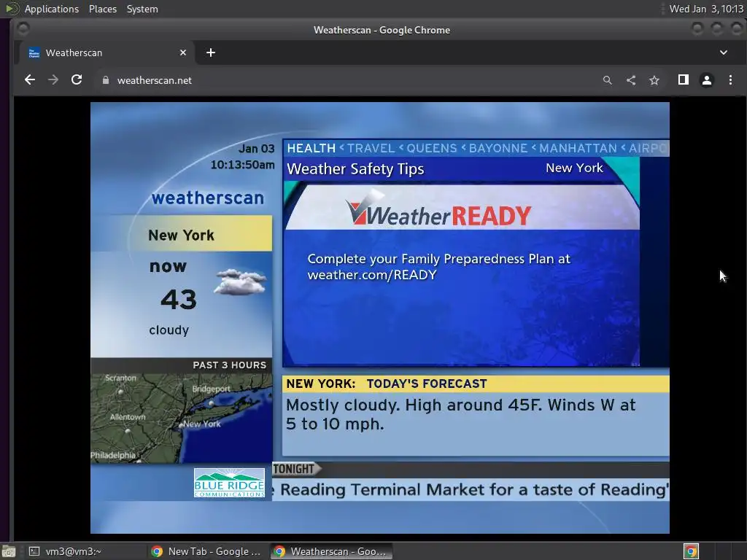This screenshot has width=747, height=560.
Task: Open the System menu
Action: (x=142, y=9)
